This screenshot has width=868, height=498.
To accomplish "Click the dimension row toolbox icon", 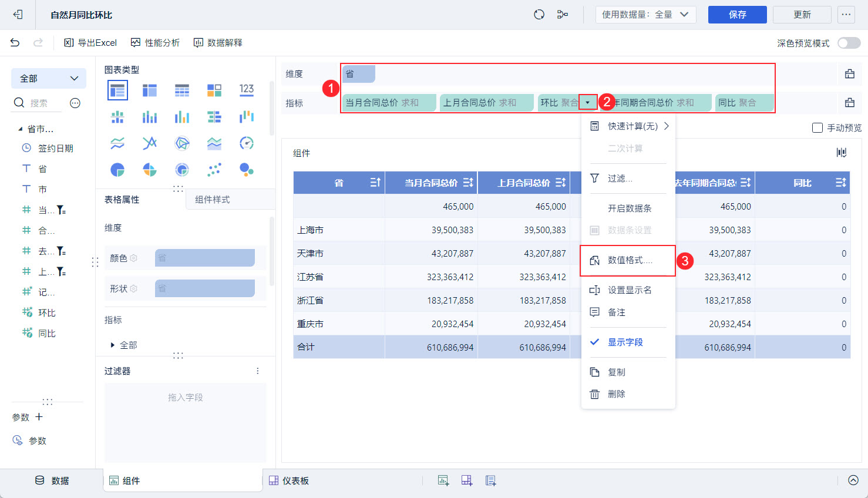I will click(850, 74).
